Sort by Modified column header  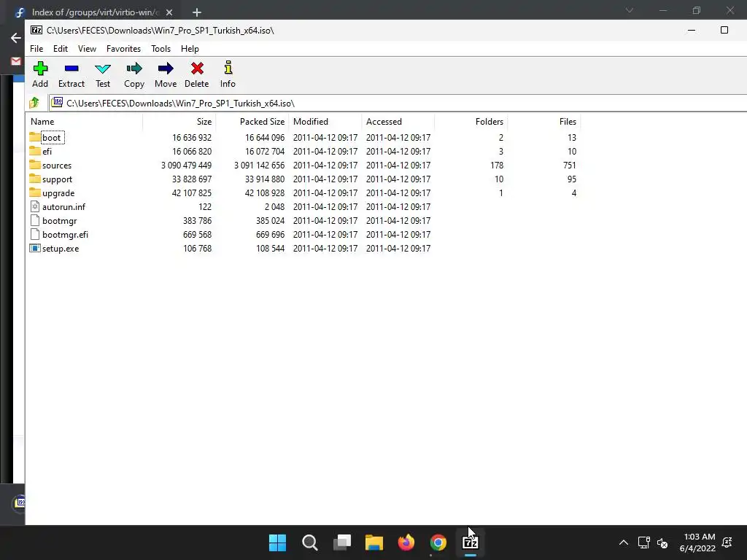[325, 122]
